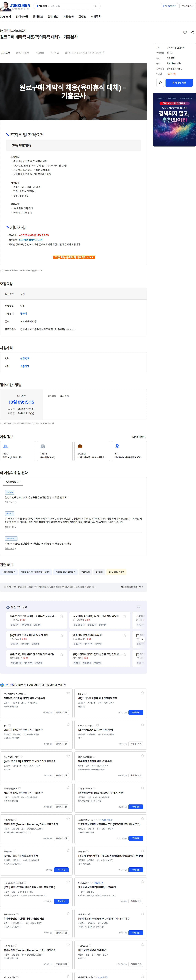
Task: Star the [스타픽시스튜디오] 경영지원(총무) card
Action: pyautogui.click(x=143, y=724)
